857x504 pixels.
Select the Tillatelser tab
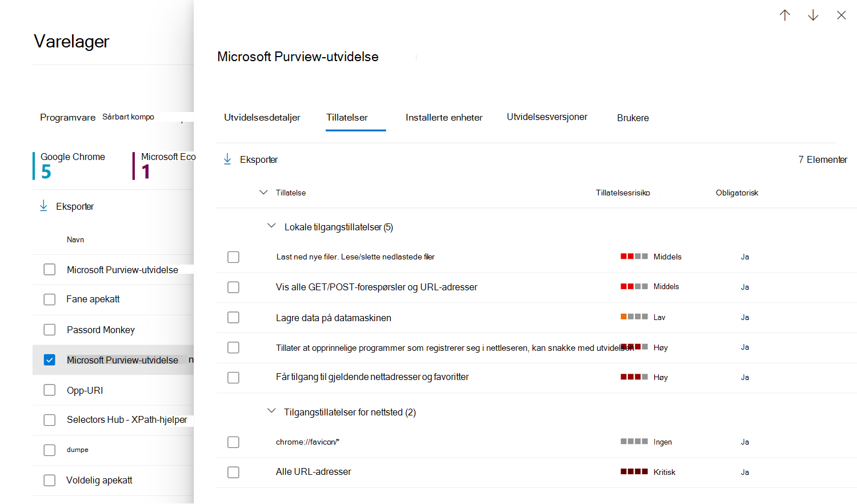[347, 118]
